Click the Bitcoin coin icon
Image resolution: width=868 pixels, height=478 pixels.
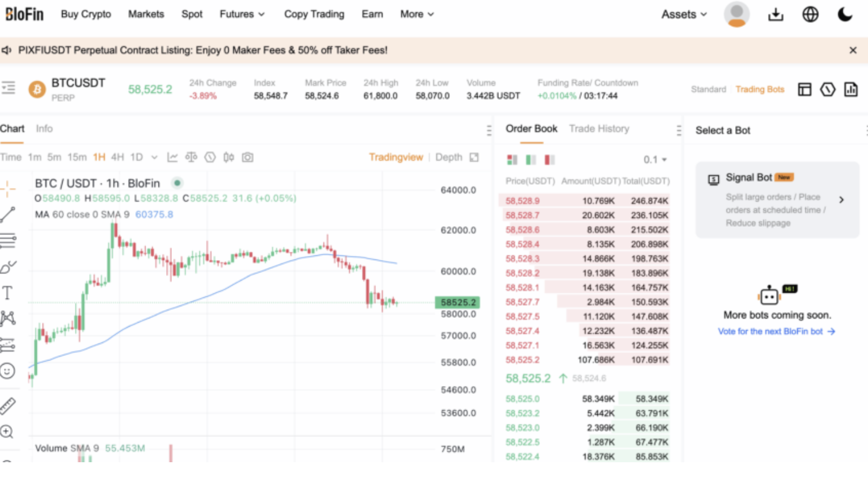(x=37, y=89)
